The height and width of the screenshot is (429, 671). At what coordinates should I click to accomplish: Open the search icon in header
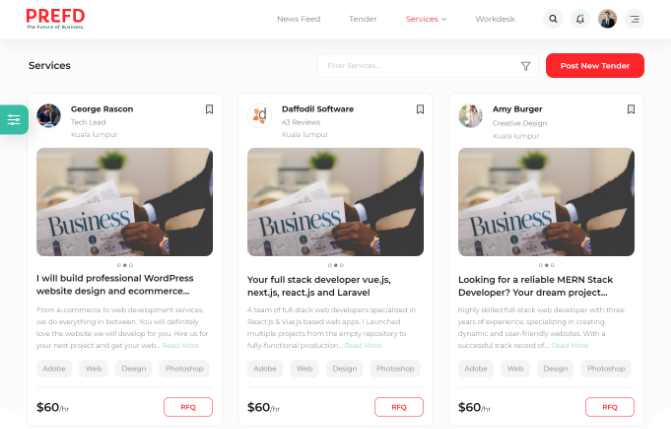(553, 19)
